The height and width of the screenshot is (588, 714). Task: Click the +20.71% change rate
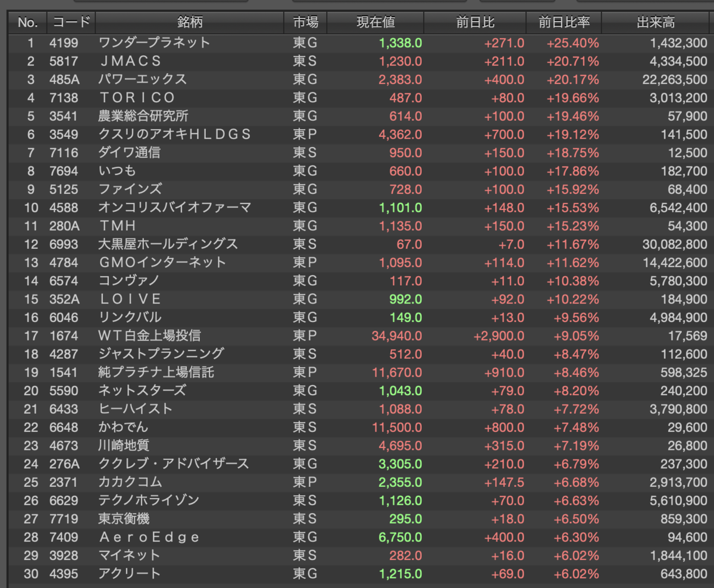coord(572,61)
